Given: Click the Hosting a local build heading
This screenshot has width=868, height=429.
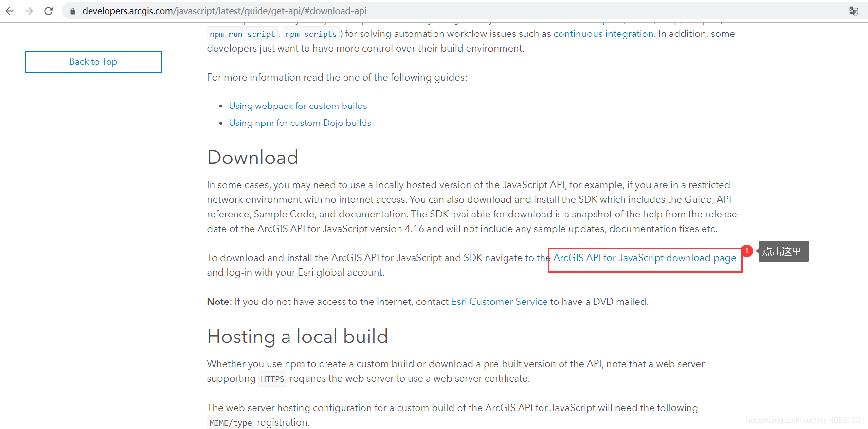Looking at the screenshot, I should [297, 337].
